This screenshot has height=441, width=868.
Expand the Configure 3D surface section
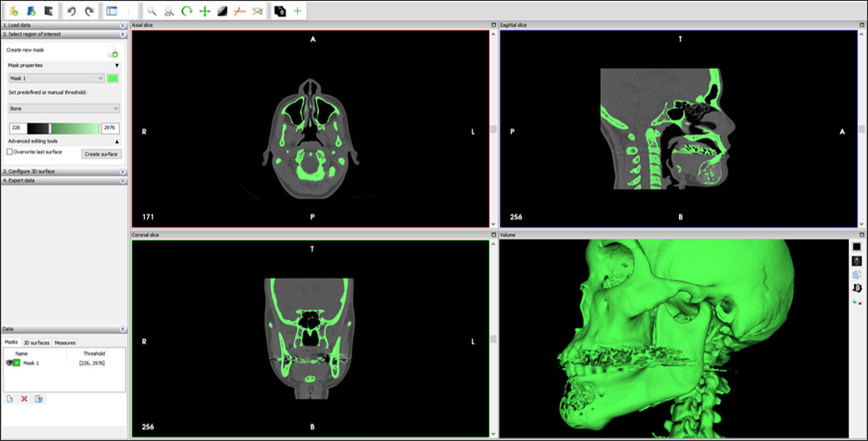[x=64, y=171]
